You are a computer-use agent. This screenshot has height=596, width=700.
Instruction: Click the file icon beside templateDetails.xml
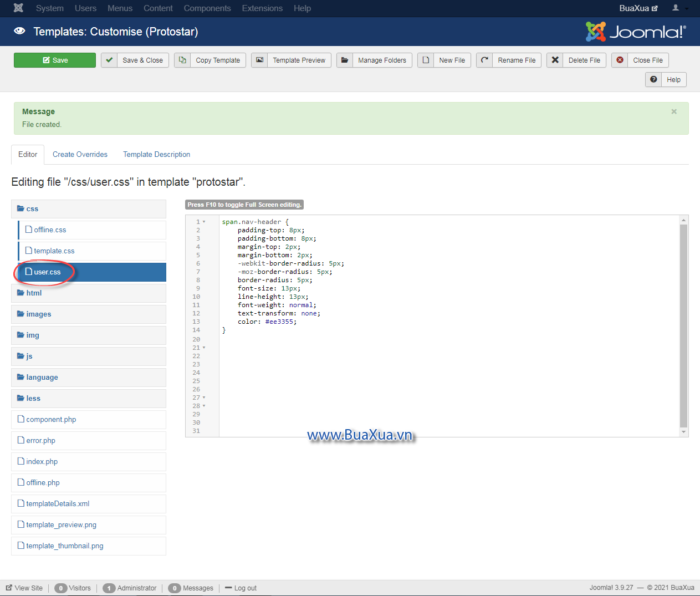pyautogui.click(x=21, y=503)
